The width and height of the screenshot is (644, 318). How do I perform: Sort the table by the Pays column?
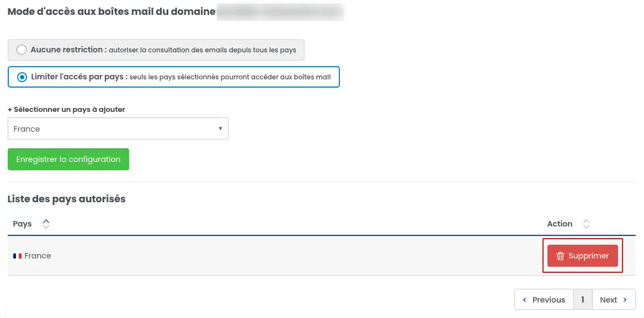(x=46, y=224)
